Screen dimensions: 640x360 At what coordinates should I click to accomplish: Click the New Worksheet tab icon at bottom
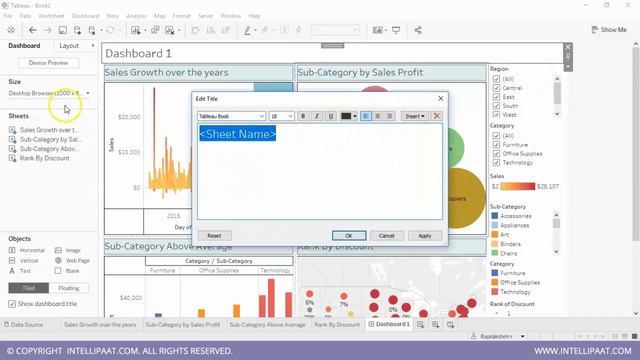pos(420,324)
